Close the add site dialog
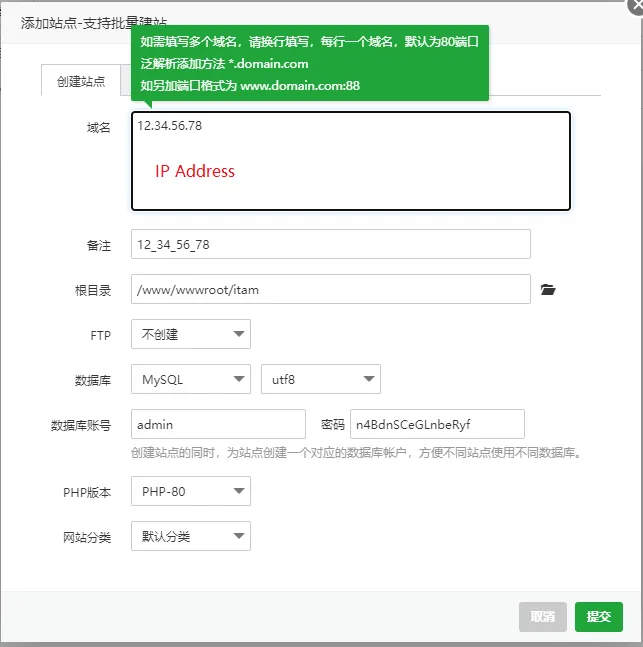This screenshot has width=643, height=647. 636,6
